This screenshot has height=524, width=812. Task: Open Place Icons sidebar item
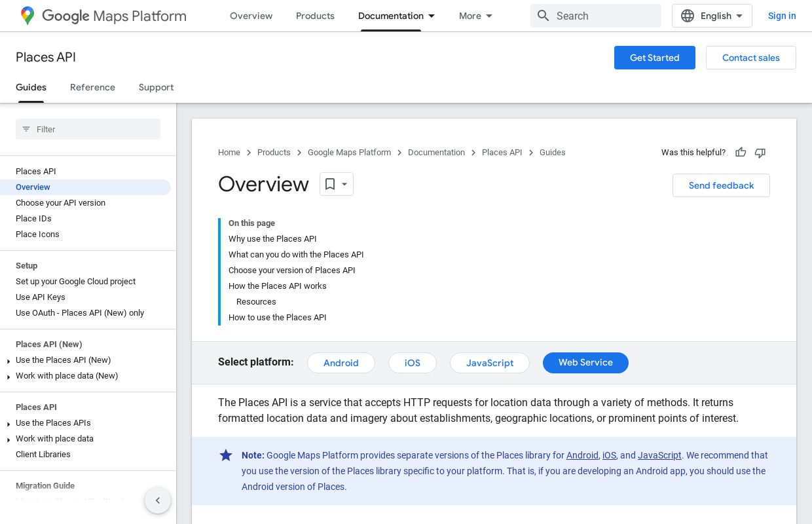click(x=37, y=234)
